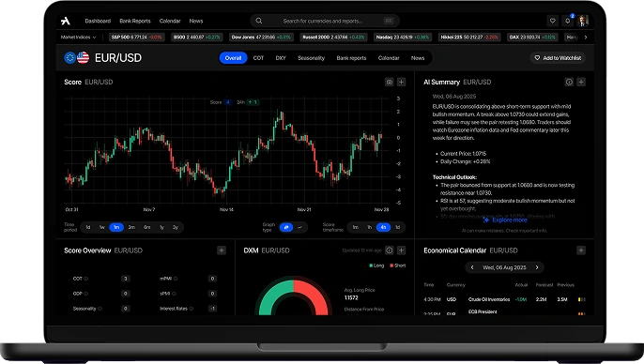Set time period to 1y
This screenshot has width=644, height=364.
click(161, 227)
